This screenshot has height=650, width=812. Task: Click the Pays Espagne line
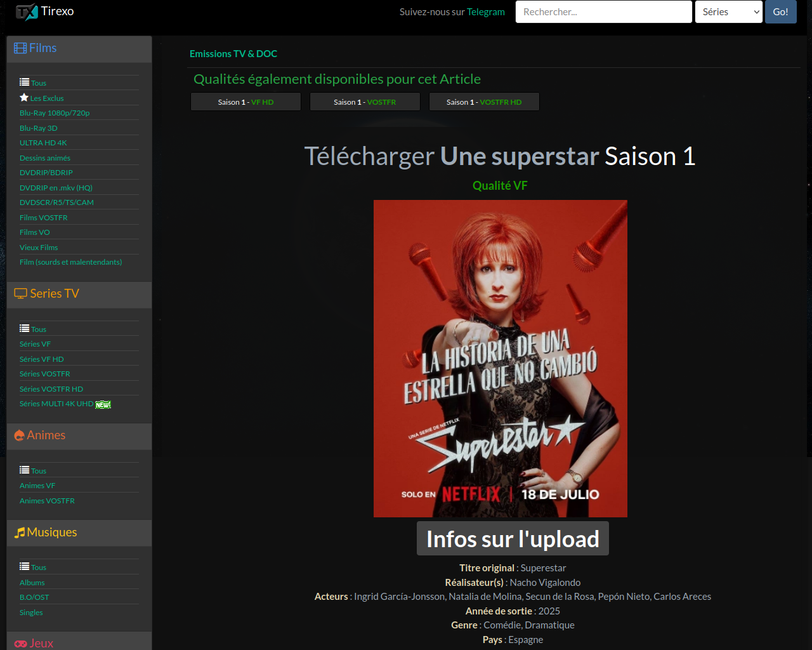click(x=513, y=640)
